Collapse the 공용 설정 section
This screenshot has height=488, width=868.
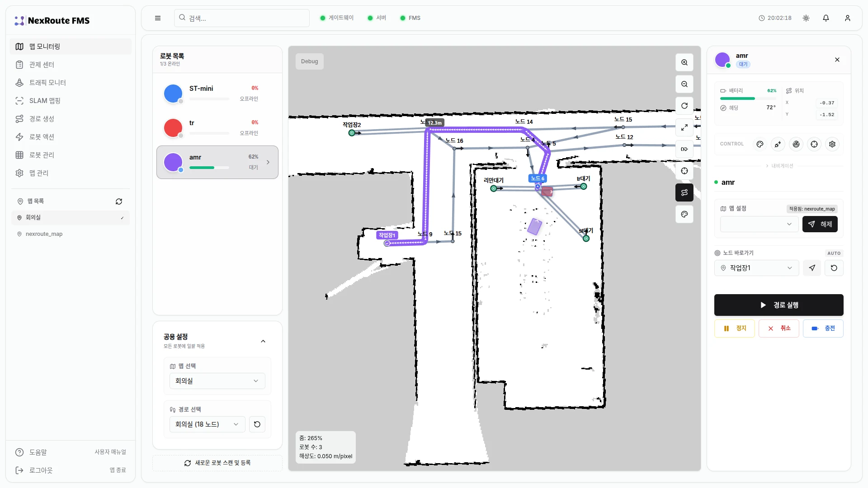(263, 341)
